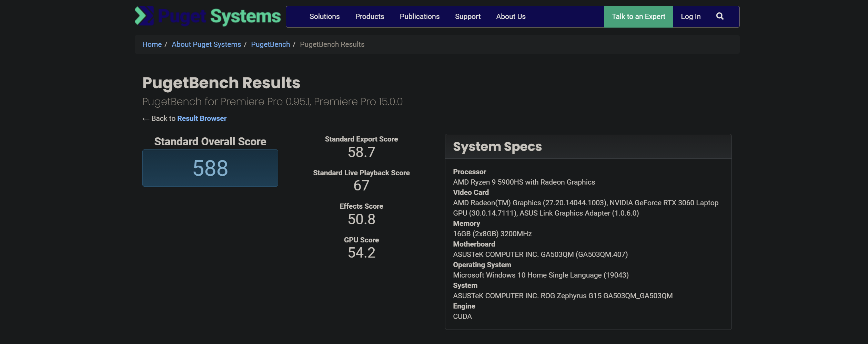868x344 pixels.
Task: Click the Motherboard label
Action: [474, 244]
